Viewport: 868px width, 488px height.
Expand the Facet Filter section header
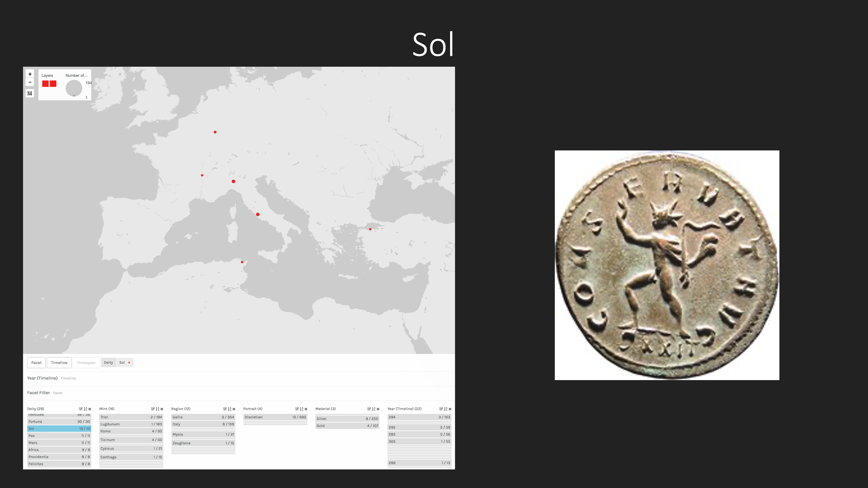tap(38, 393)
